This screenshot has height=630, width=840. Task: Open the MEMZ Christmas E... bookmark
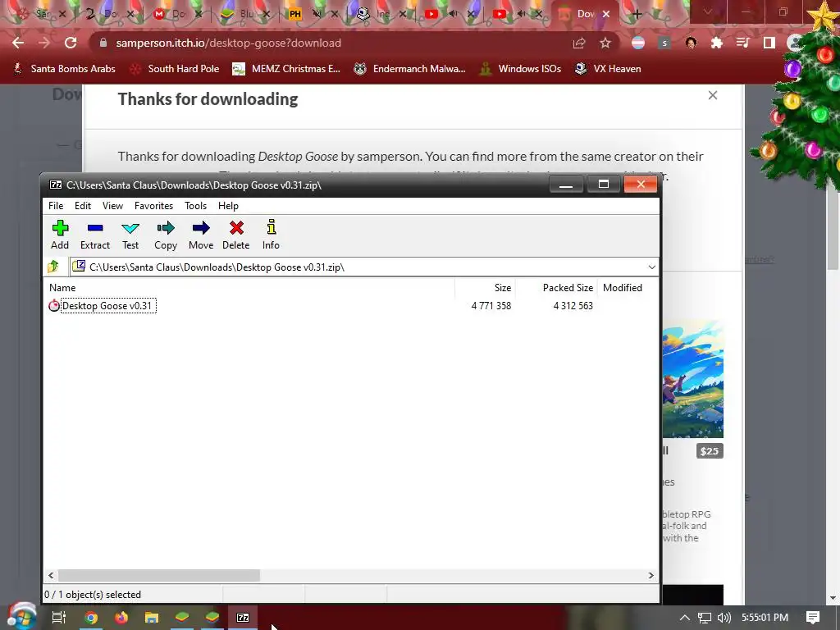pyautogui.click(x=286, y=69)
